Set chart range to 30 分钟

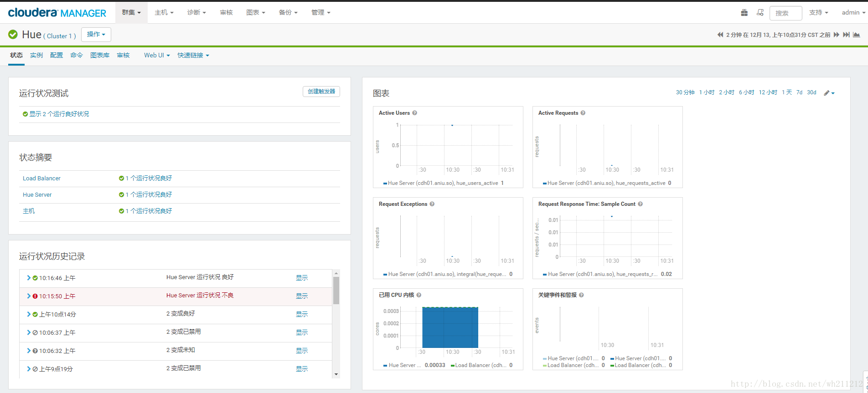(x=685, y=92)
